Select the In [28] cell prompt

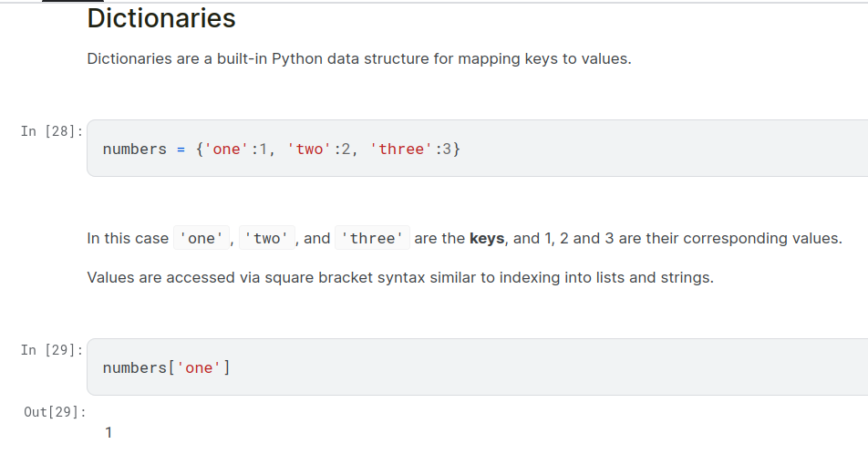51,131
